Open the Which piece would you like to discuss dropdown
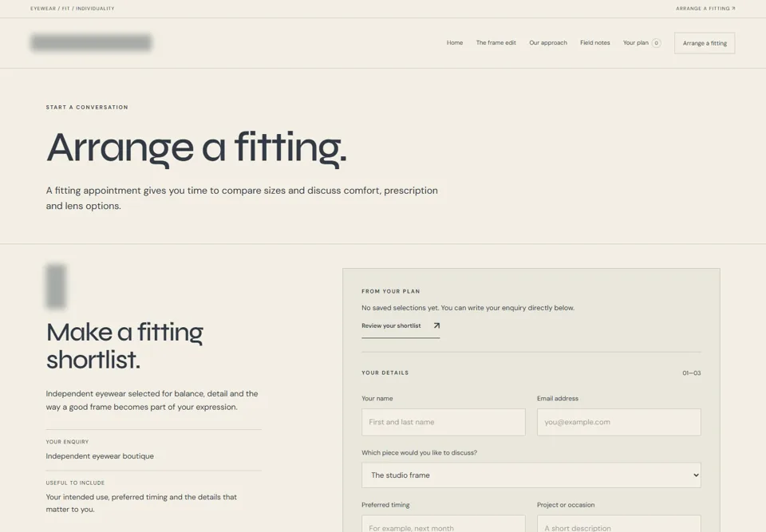This screenshot has width=766, height=532. click(x=531, y=475)
